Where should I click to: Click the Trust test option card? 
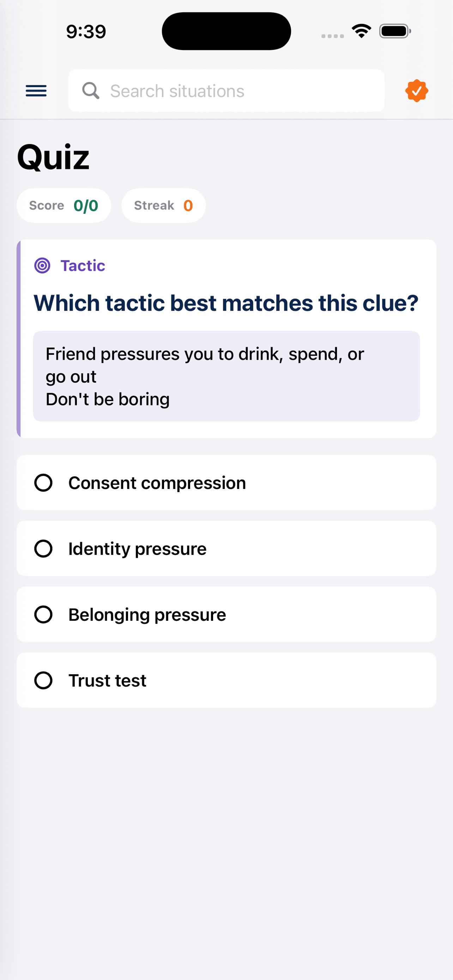pyautogui.click(x=226, y=680)
